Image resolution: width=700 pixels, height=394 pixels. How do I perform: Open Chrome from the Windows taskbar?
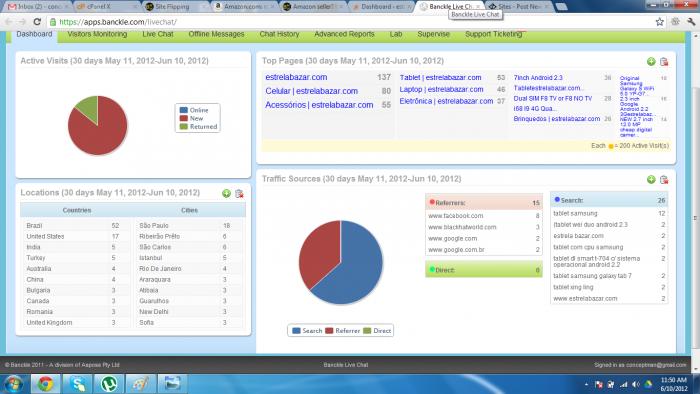45,384
